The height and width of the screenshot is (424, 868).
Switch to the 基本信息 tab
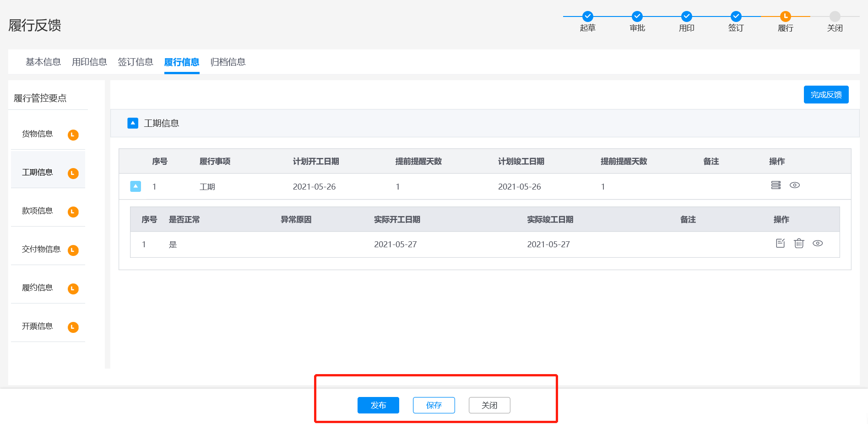click(x=43, y=62)
